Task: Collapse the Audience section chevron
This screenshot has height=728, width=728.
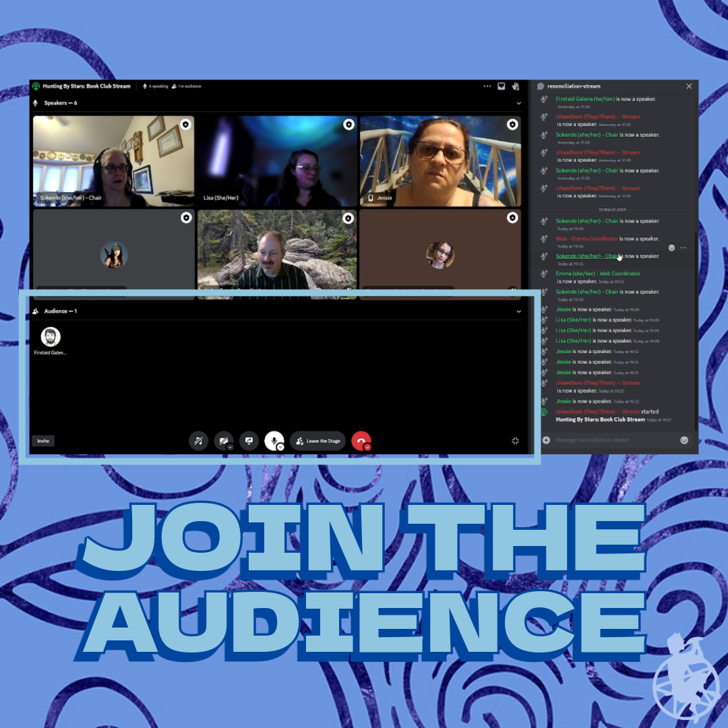Action: pyautogui.click(x=518, y=311)
